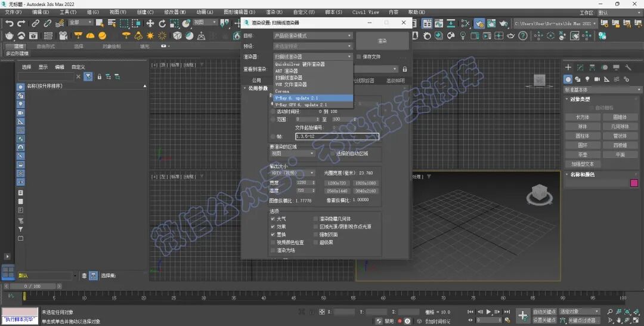This screenshot has width=644, height=326.
Task: Click the Undo arrow in the main toolbar
Action: [x=9, y=23]
